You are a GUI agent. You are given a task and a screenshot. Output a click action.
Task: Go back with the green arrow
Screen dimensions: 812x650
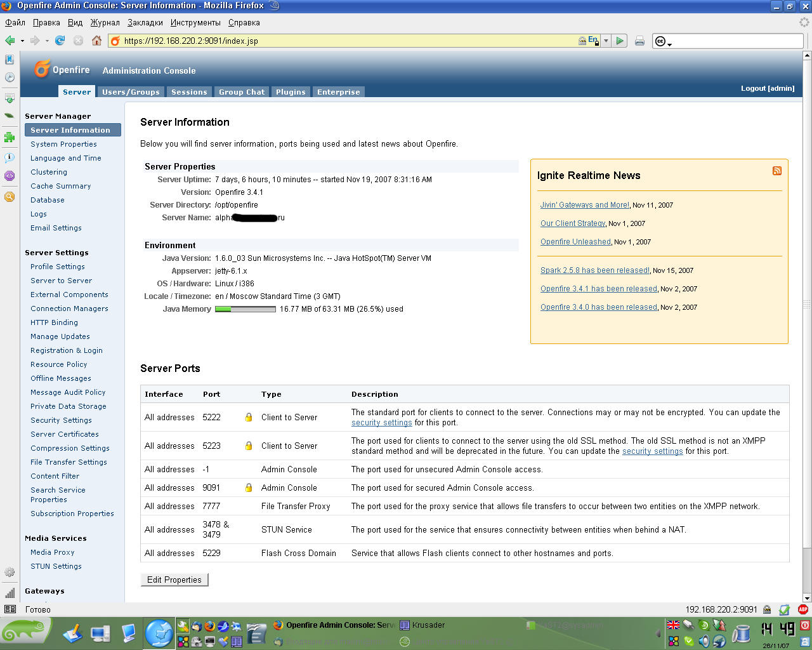point(10,41)
